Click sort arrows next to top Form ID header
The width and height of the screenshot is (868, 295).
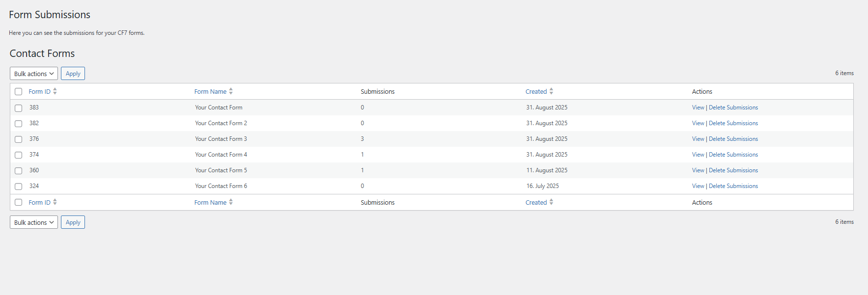55,91
